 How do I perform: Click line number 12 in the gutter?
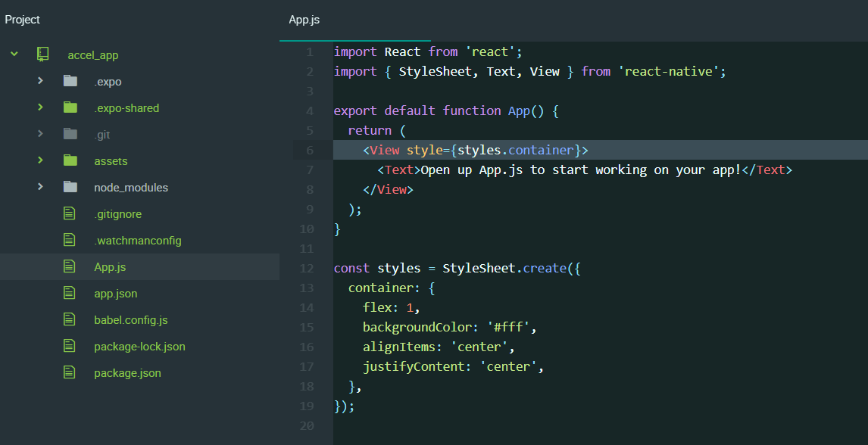click(x=307, y=269)
